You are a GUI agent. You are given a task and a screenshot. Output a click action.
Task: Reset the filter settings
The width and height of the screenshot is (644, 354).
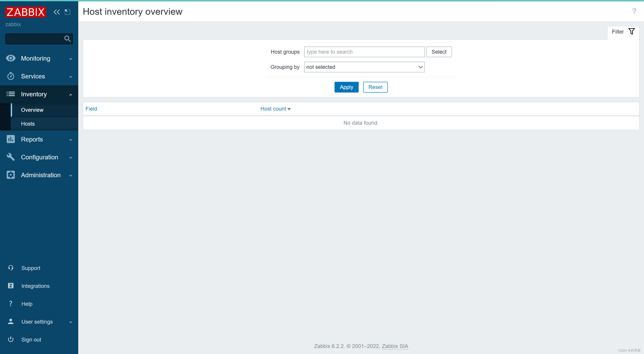point(375,87)
